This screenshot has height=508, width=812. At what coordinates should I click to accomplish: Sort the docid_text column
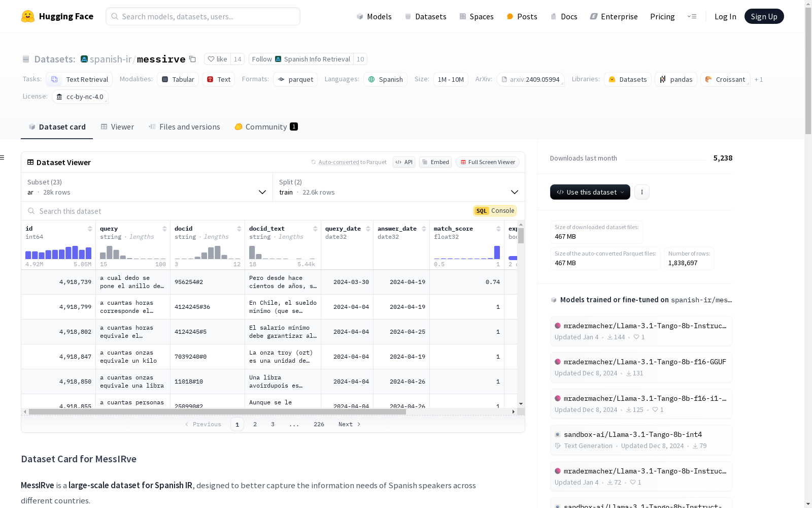[315, 229]
